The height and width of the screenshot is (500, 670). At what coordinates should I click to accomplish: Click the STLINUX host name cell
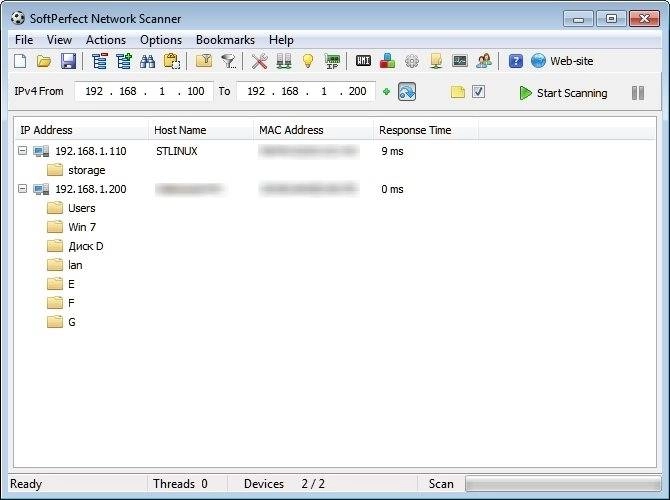[x=176, y=151]
